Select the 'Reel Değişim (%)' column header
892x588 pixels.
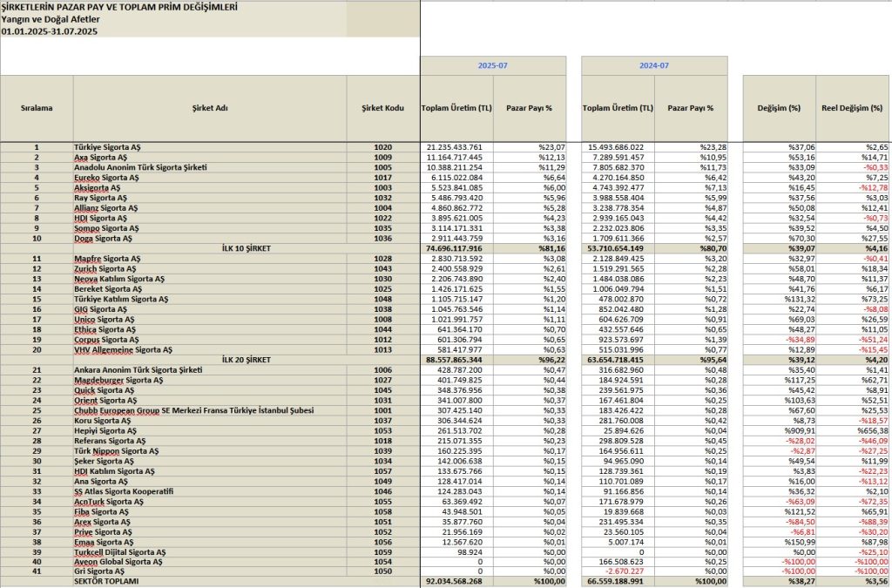[852, 108]
